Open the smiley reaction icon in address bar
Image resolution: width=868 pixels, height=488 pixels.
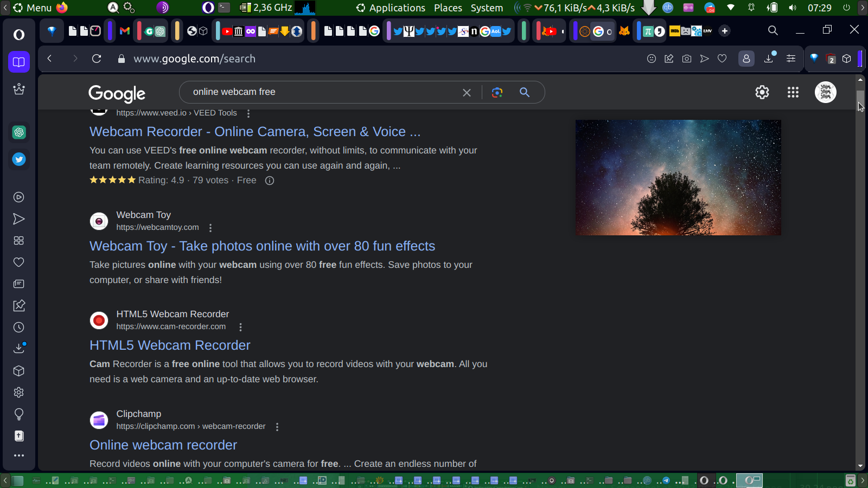coord(652,59)
